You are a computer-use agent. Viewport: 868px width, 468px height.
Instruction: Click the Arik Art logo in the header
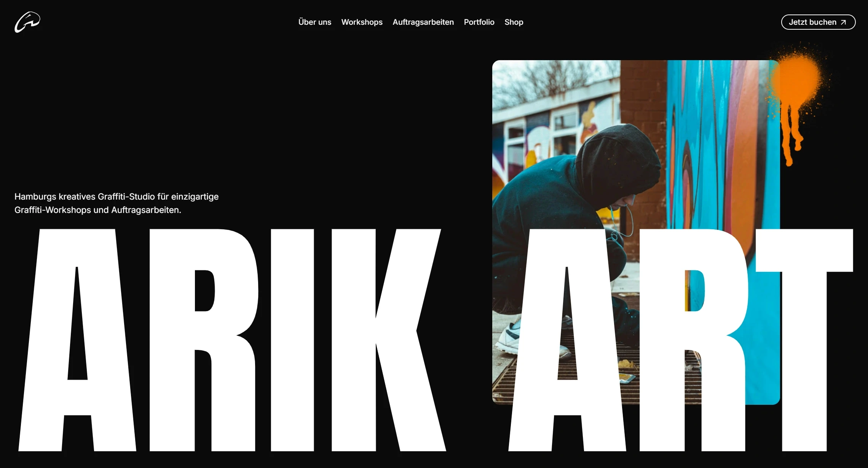point(27,22)
